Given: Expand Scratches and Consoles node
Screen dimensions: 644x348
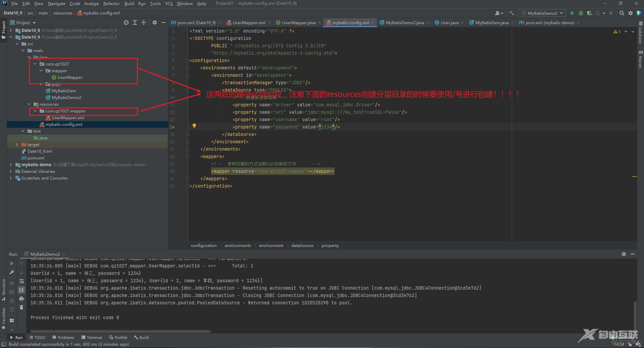Looking at the screenshot, I should click(11, 178).
